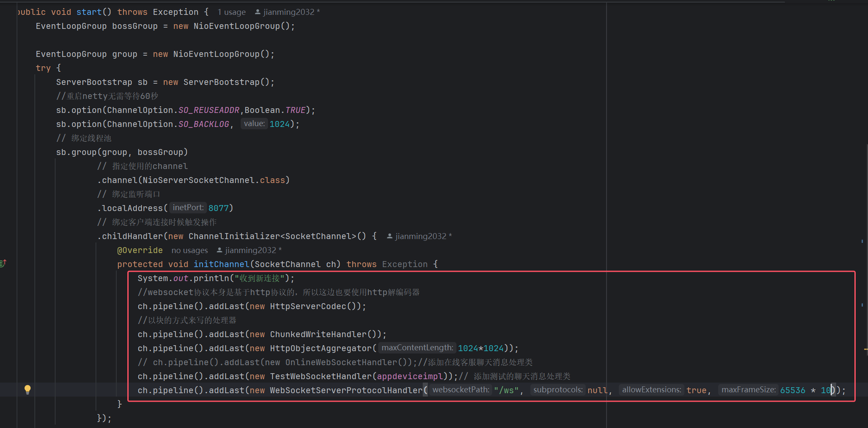868x428 pixels.
Task: Click author name jianming2032 on start() line
Action: tap(289, 12)
